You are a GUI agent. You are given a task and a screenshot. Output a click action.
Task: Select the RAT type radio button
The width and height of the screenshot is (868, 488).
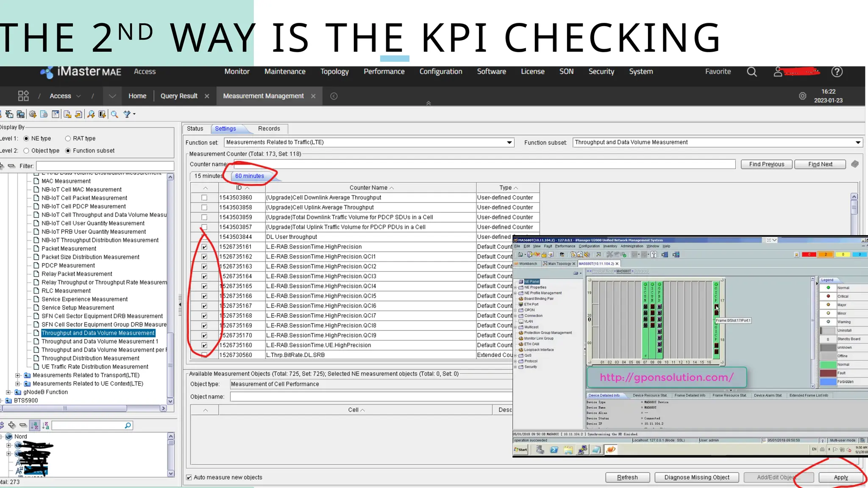click(68, 139)
